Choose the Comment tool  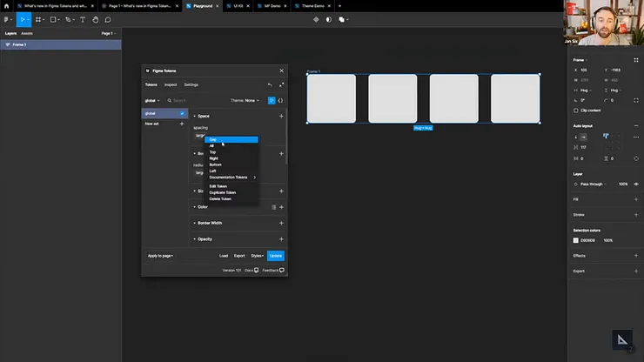coord(108,19)
